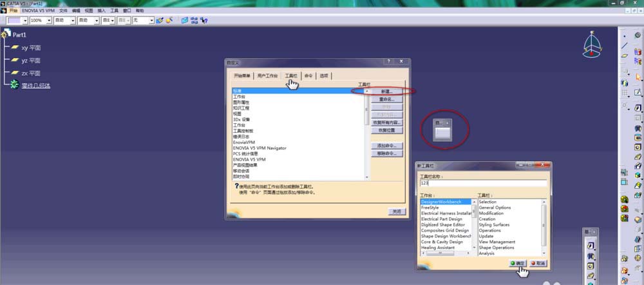644x285 pixels.
Task: Select DesignerWorkbench in workbench list
Action: pyautogui.click(x=446, y=202)
